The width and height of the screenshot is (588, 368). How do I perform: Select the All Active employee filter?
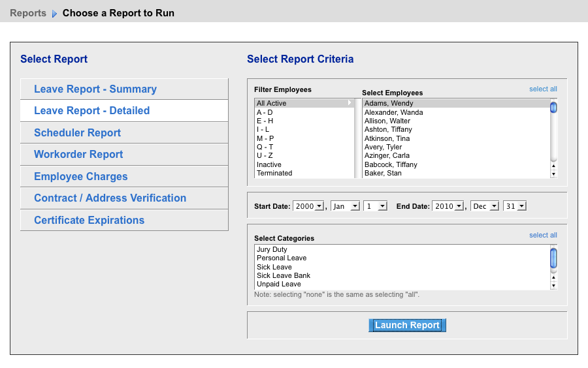click(x=304, y=103)
